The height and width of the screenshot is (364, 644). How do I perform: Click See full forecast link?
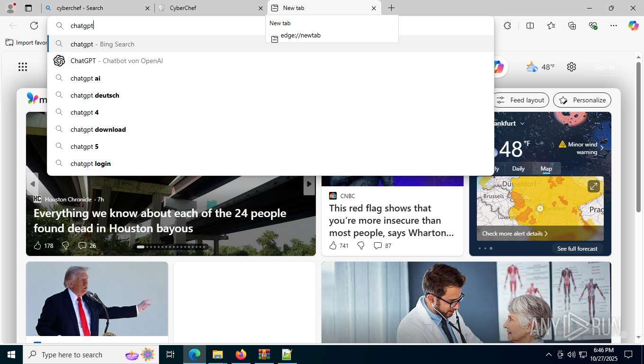577,248
